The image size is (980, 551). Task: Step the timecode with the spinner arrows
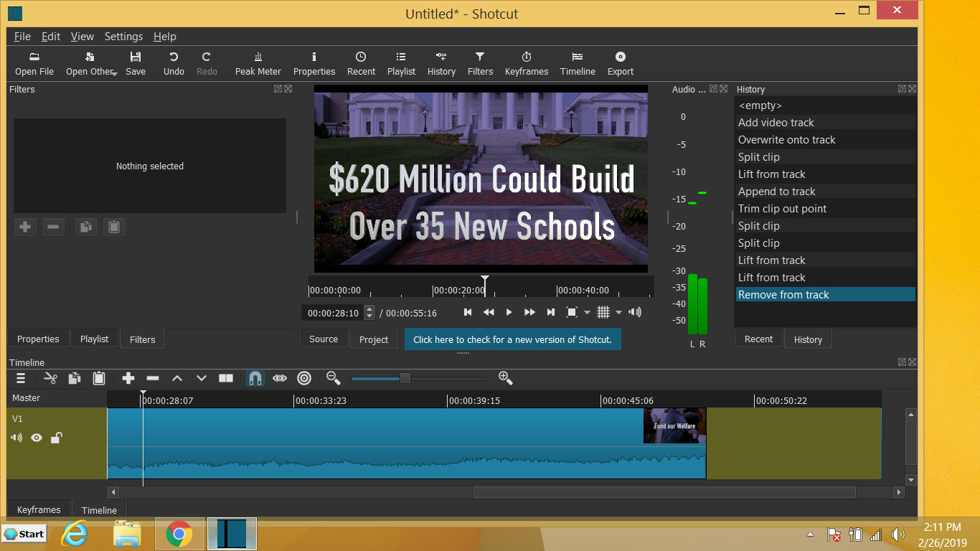pyautogui.click(x=369, y=313)
